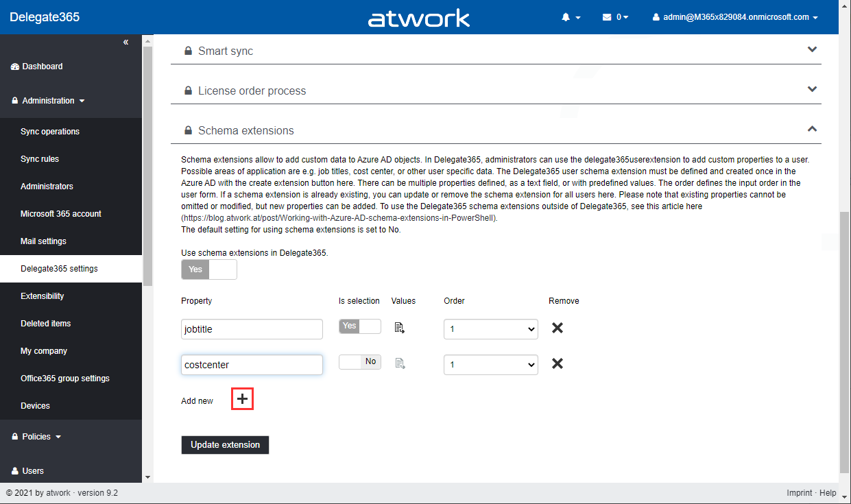
Task: Click the sidebar scrollbar down arrow
Action: coord(147,477)
